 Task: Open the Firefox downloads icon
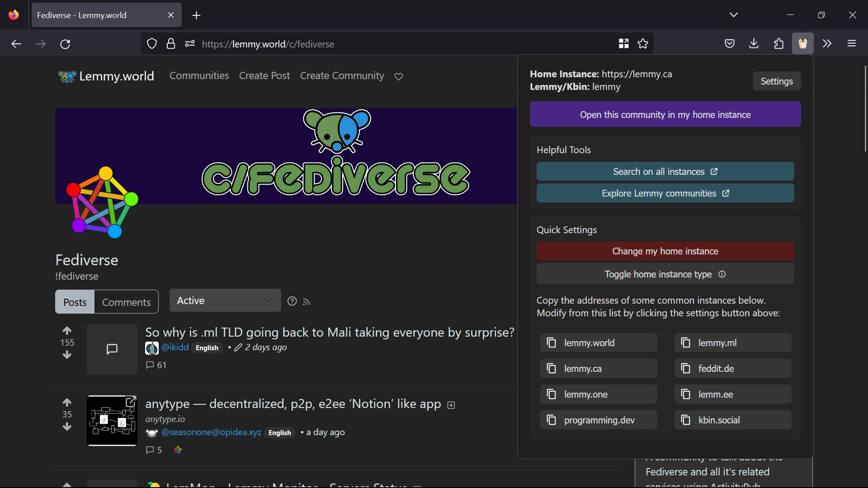coord(754,44)
